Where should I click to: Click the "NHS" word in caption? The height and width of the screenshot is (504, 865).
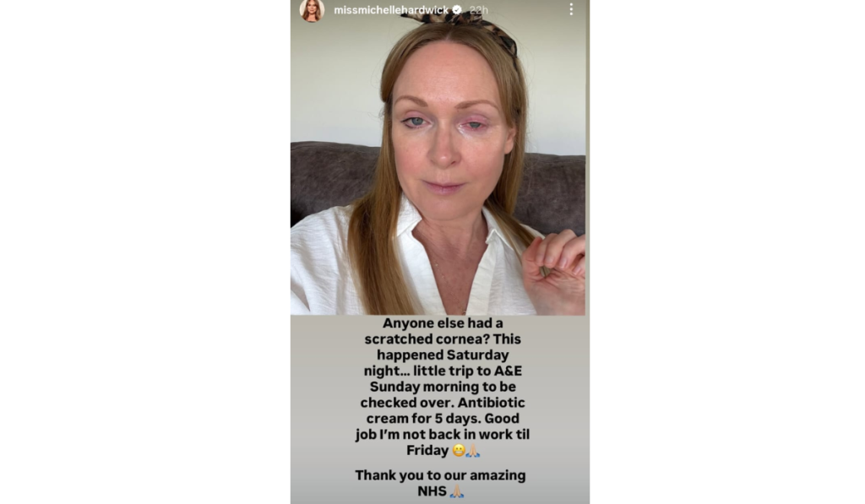[432, 490]
